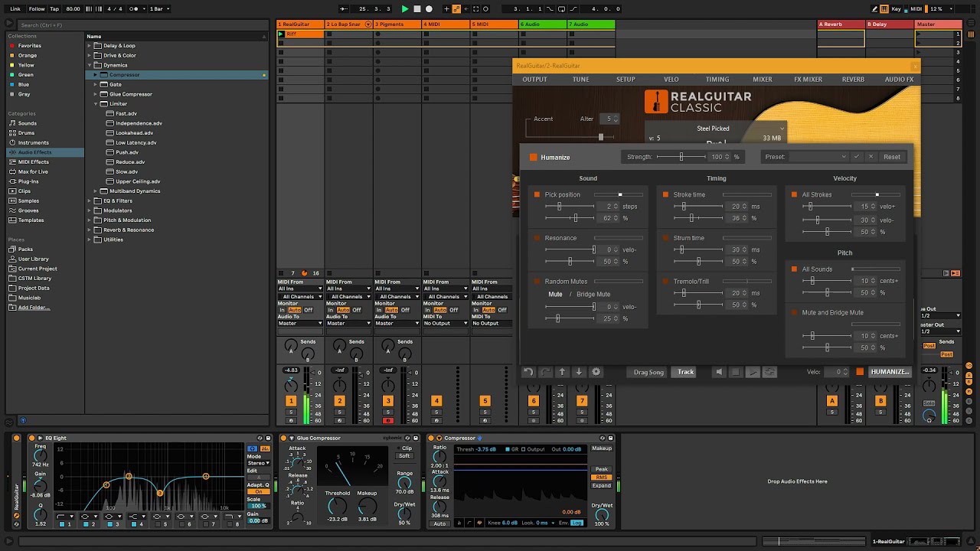Viewport: 980px width, 551px height.
Task: Collapse the Limiter folder
Action: click(x=96, y=104)
